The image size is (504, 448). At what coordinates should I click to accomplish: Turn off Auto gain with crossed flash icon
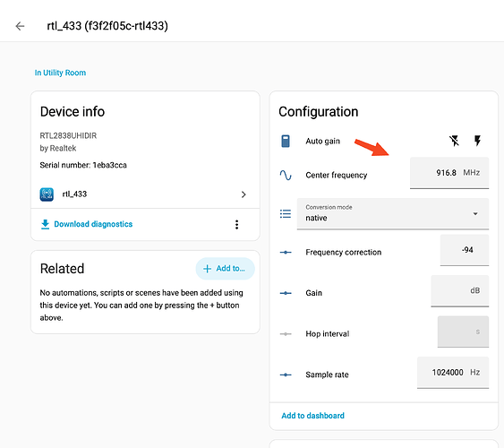point(454,141)
